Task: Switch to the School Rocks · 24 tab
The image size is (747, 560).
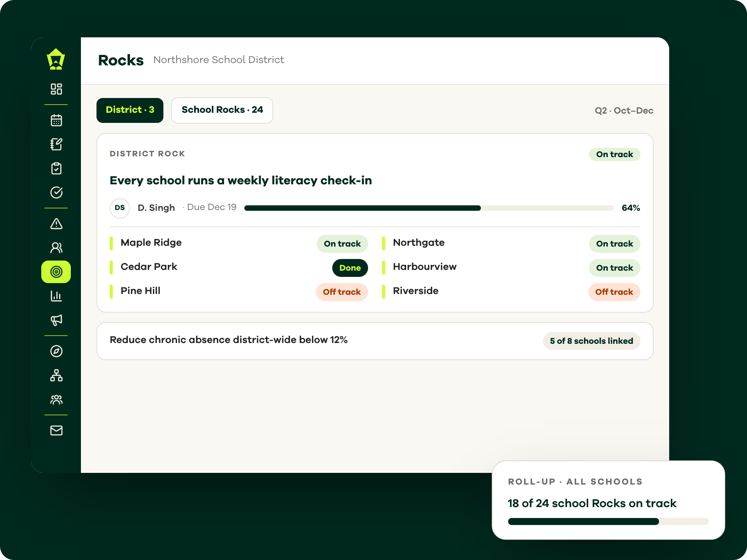Action: point(222,110)
